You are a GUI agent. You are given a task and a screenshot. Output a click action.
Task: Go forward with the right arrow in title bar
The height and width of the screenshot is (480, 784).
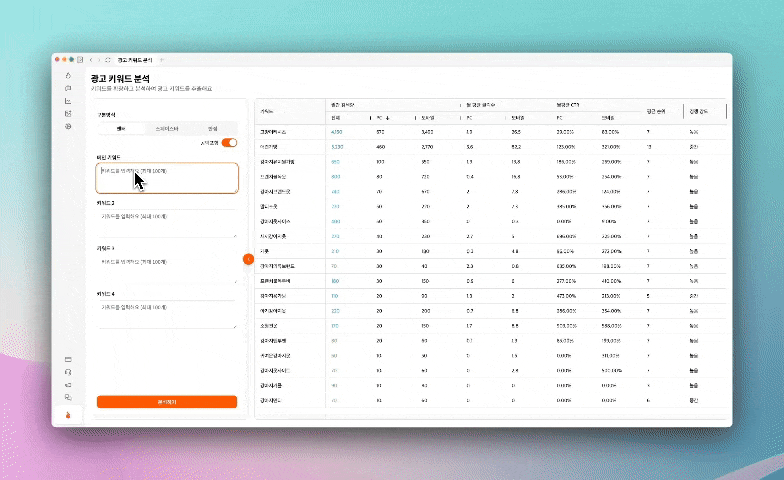tap(99, 60)
